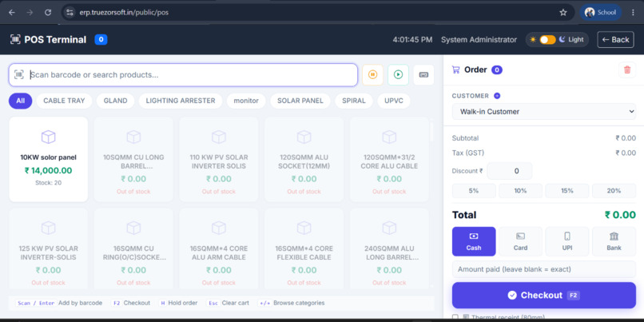Viewport: 644px width, 322px height.
Task: Apply 15% discount
Action: point(567,191)
